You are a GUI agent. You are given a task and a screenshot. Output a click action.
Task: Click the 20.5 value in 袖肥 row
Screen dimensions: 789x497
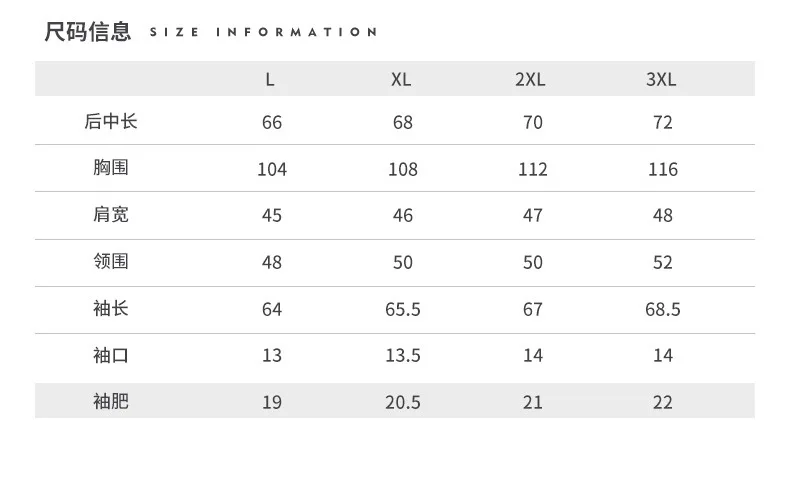coord(403,402)
